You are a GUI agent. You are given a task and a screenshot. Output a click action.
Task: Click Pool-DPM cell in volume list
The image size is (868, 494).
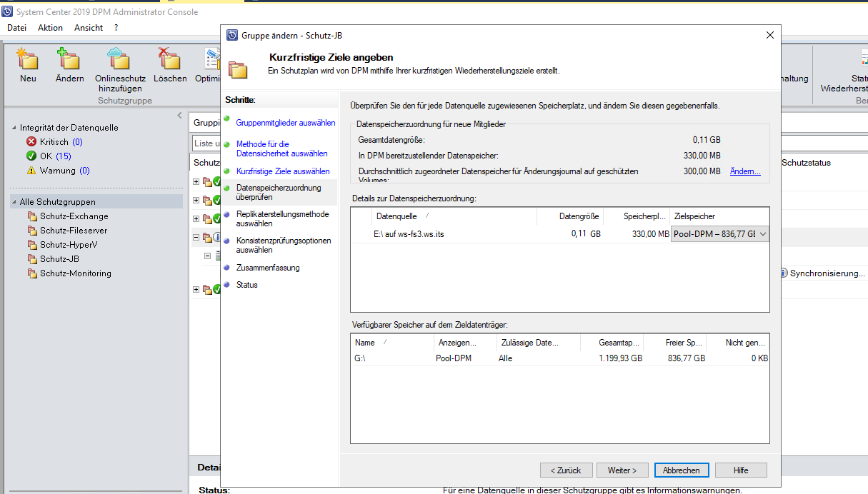tap(454, 358)
